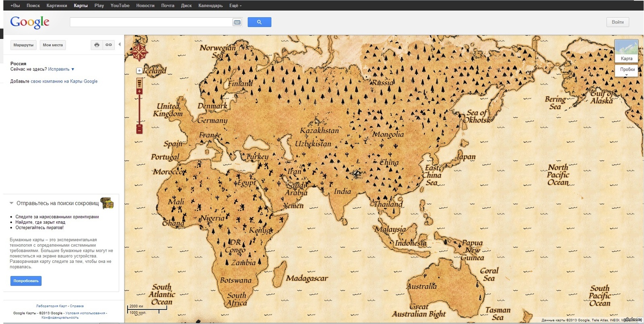Open Календарь in the top bar

[211, 6]
